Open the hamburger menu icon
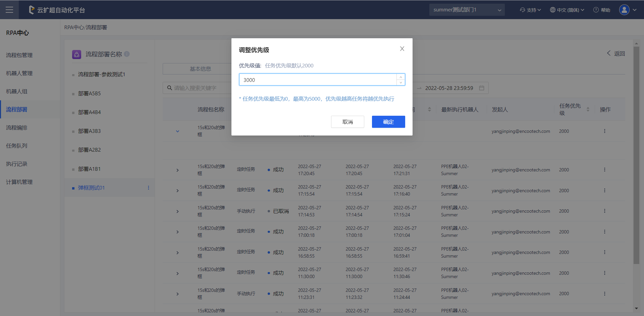The width and height of the screenshot is (644, 316). (x=9, y=10)
